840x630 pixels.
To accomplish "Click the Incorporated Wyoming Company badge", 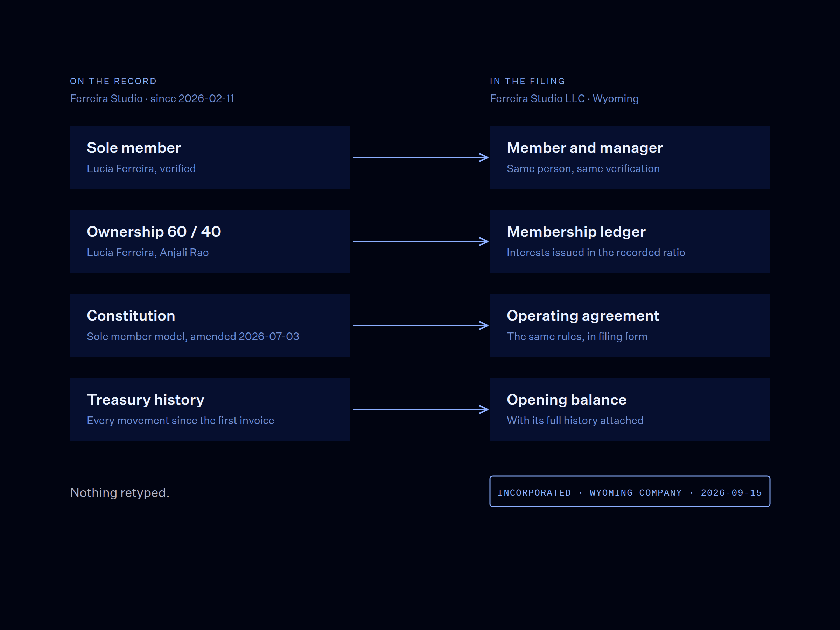I will tap(630, 491).
